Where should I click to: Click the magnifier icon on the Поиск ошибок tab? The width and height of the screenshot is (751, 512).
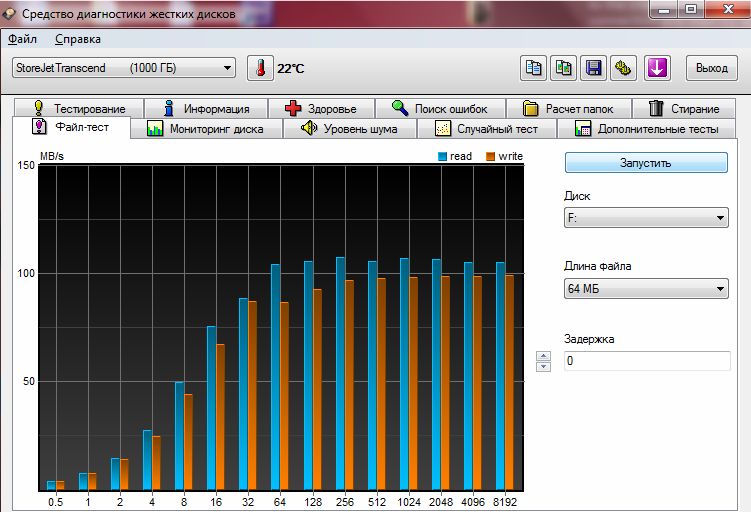click(x=399, y=108)
